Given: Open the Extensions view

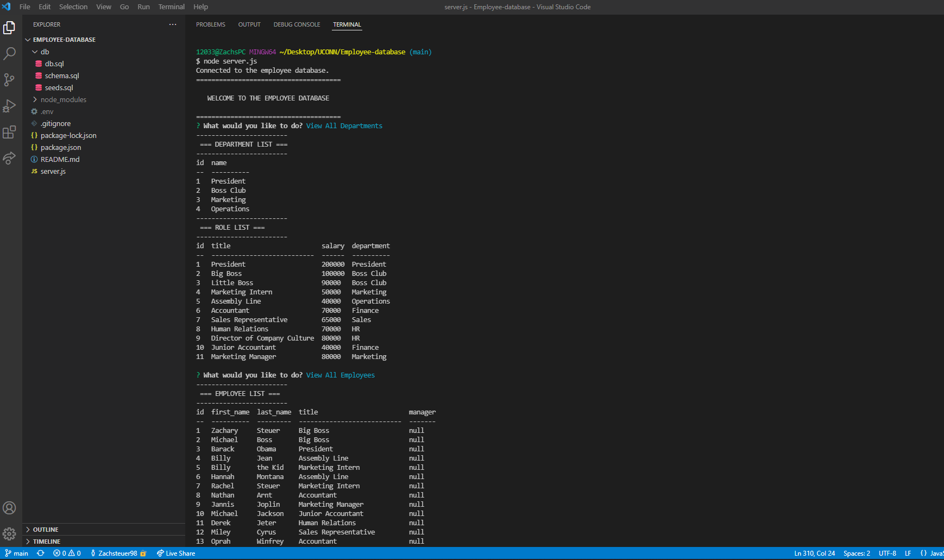Looking at the screenshot, I should tap(9, 132).
